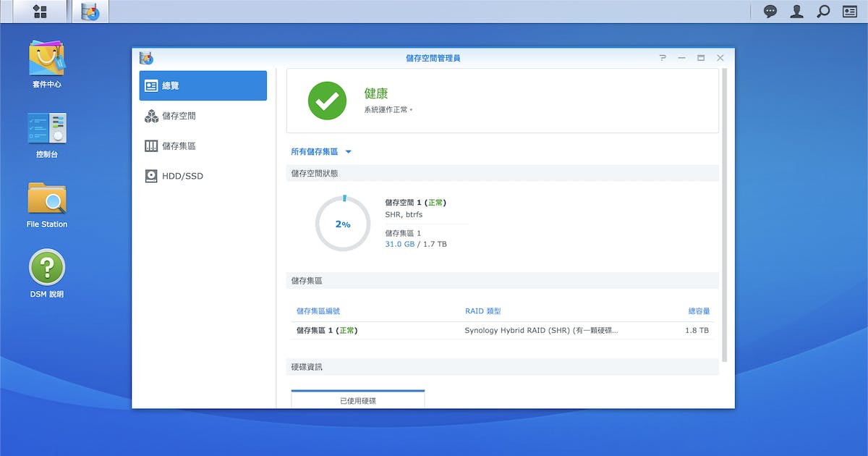Image resolution: width=868 pixels, height=456 pixels.
Task: Click the Synology Hybrid RAID (SHR) cell
Action: pos(542,331)
